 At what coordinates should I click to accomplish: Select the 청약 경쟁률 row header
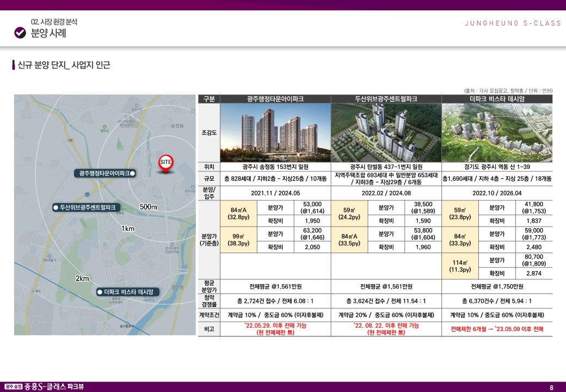(209, 301)
